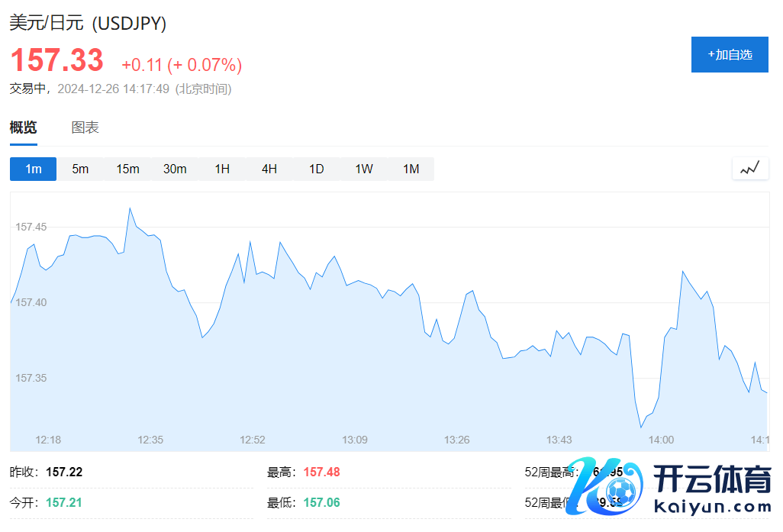Image resolution: width=783 pixels, height=532 pixels.
Task: Switch chart interval to 5m
Action: point(80,169)
